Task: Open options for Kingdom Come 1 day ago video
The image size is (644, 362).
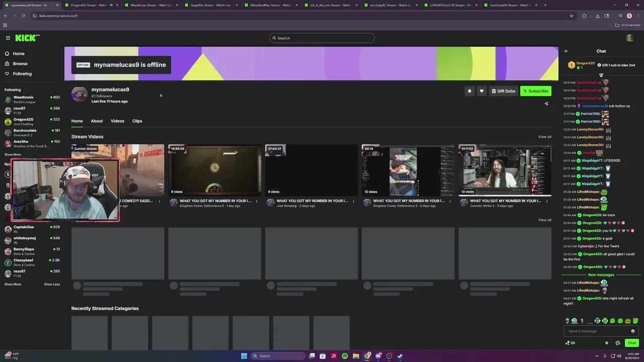Action: pos(257,201)
